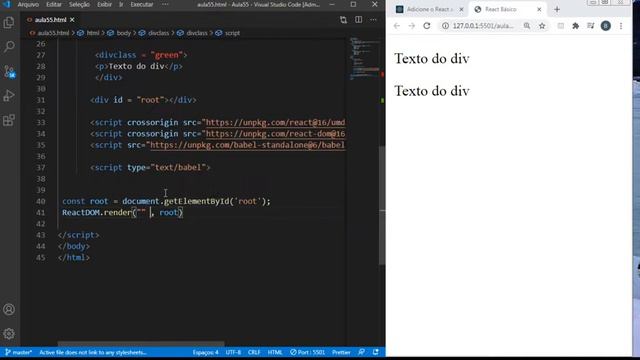The height and width of the screenshot is (360, 640).
Task: Click the aula55.html breadcrumb
Action: click(x=53, y=33)
